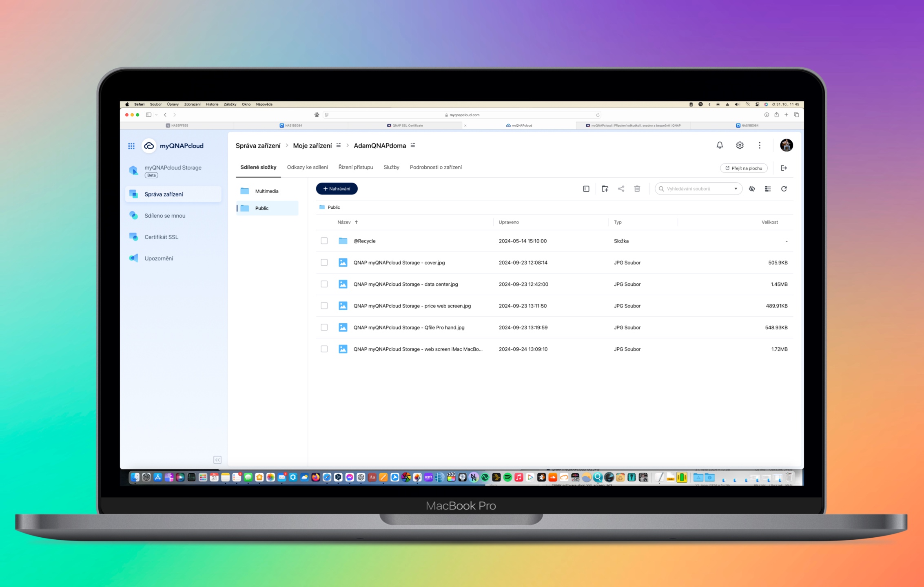Open the Řízení přístupu tab
924x587 pixels.
[355, 167]
